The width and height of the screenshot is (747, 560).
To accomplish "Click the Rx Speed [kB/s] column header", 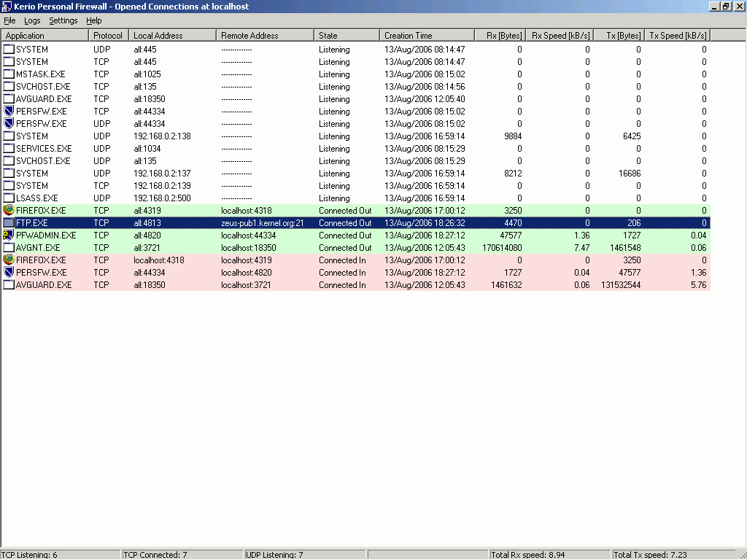I will 560,35.
